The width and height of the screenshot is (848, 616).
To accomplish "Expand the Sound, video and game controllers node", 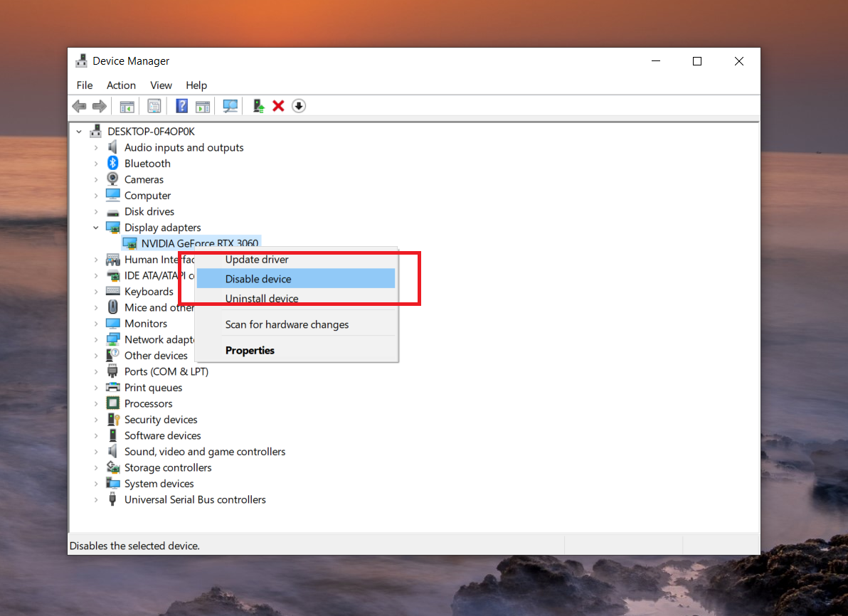I will click(x=96, y=452).
